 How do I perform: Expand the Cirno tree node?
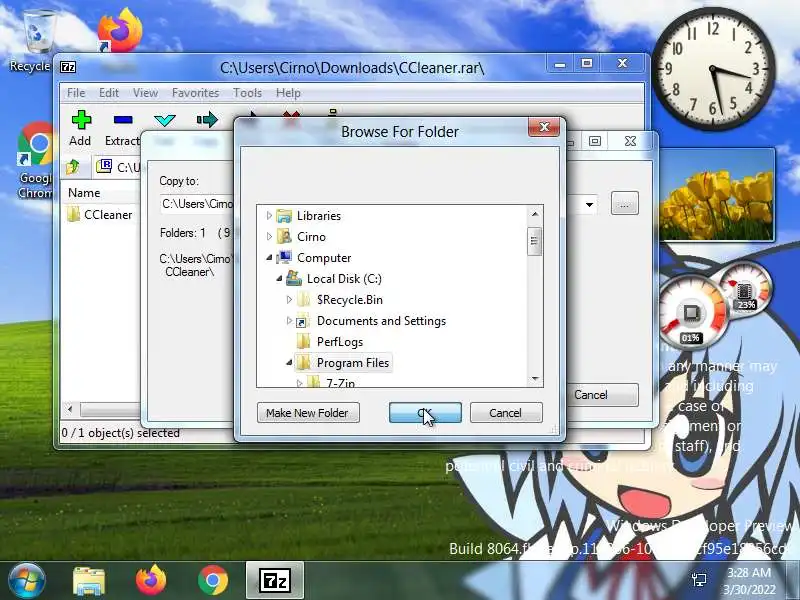click(x=269, y=237)
